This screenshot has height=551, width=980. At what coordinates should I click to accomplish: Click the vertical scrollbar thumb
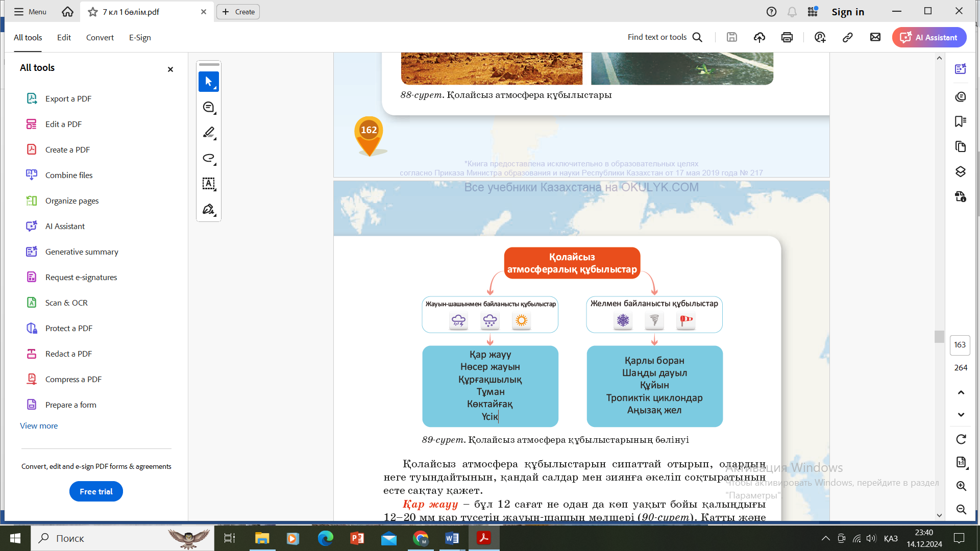pyautogui.click(x=939, y=336)
